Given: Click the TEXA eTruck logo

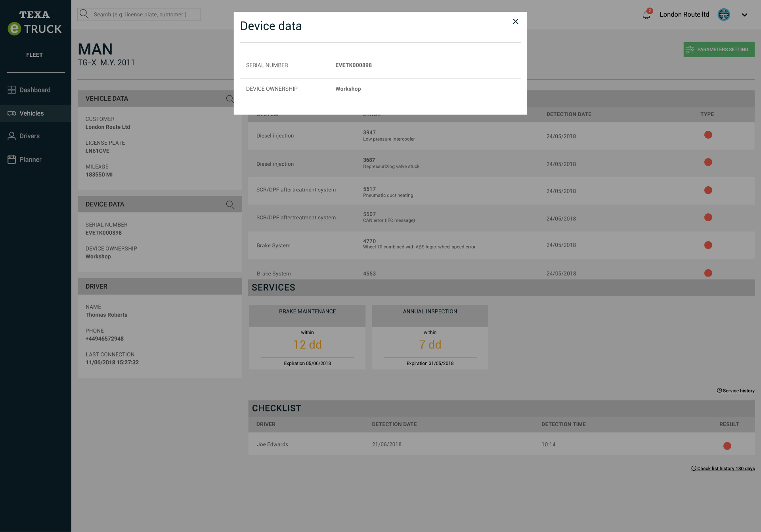Looking at the screenshot, I should [x=35, y=23].
